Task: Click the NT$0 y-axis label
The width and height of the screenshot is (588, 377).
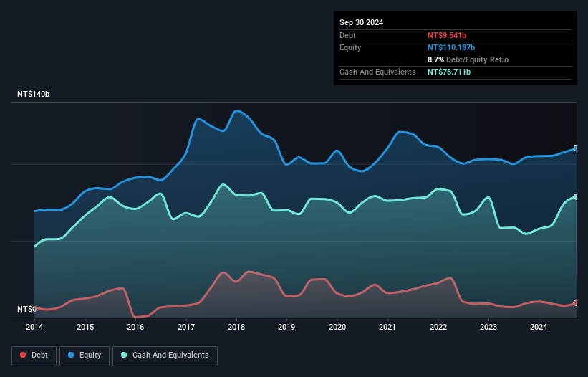Action: coord(26,309)
